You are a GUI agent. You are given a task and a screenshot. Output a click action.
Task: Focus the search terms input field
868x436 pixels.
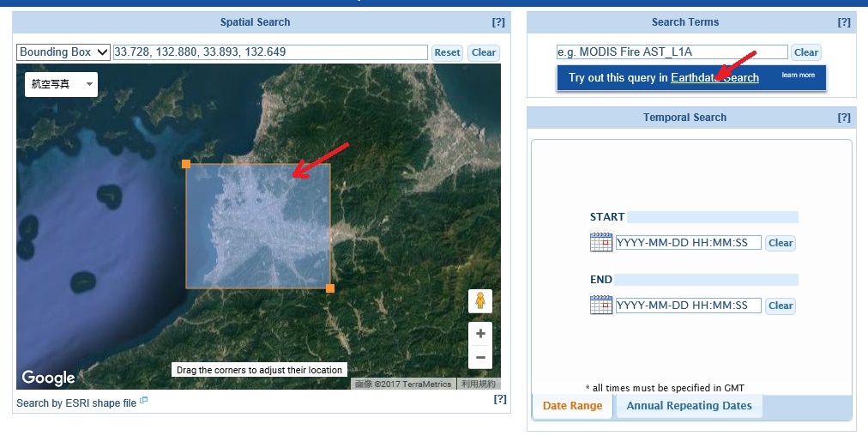tap(672, 52)
